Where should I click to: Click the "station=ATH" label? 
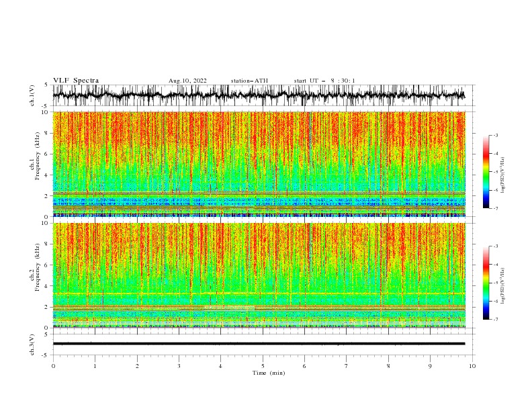coord(249,81)
